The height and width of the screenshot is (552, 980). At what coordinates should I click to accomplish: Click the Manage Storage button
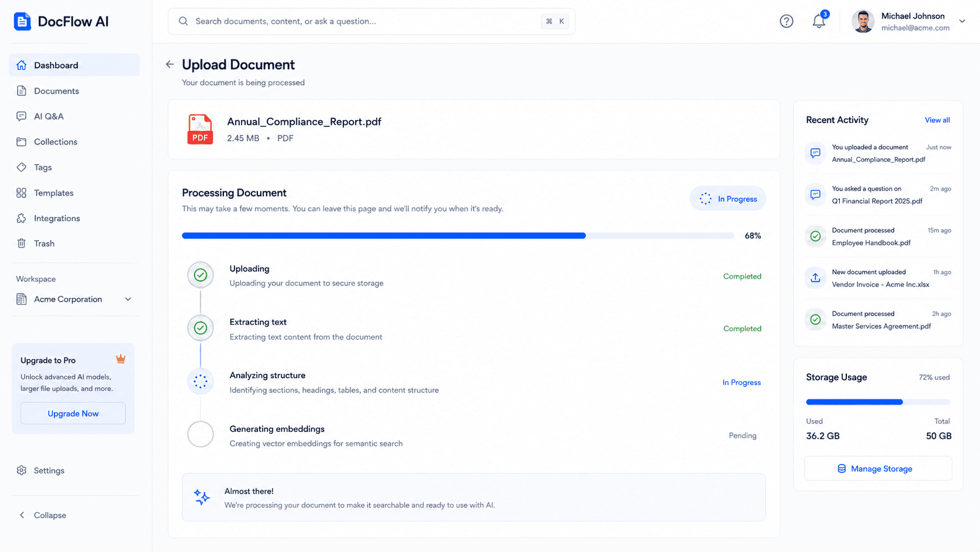click(x=878, y=469)
